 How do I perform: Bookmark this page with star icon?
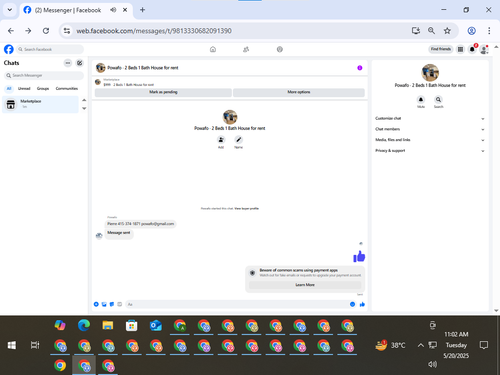[x=447, y=31]
